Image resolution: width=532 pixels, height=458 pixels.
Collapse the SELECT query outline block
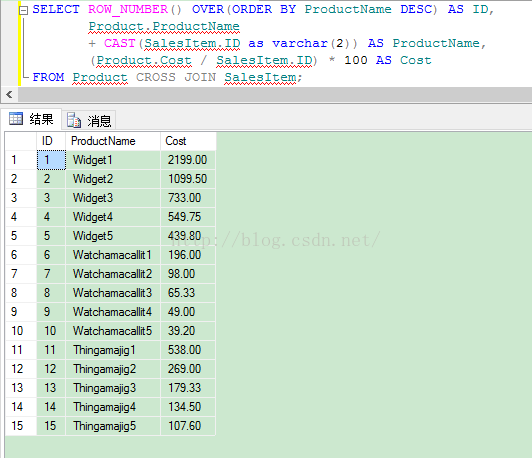[23, 11]
